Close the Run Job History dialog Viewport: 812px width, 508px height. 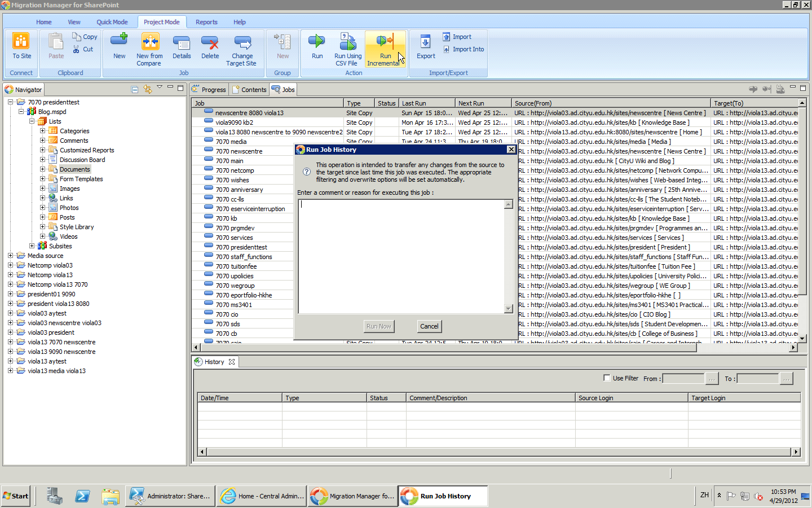click(x=511, y=150)
